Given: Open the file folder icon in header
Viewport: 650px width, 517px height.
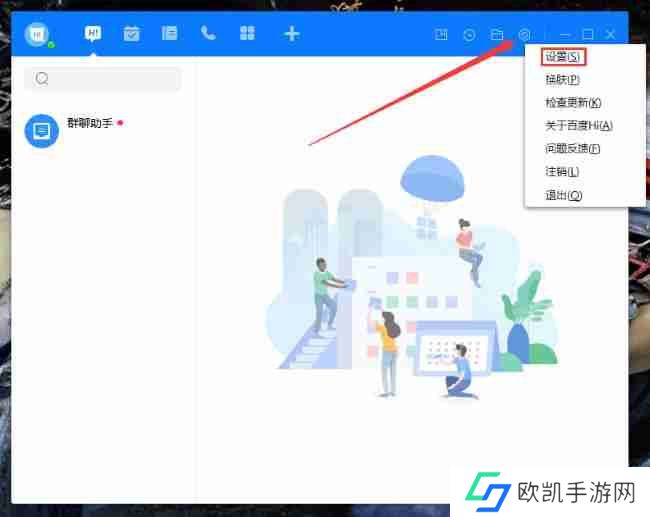Looking at the screenshot, I should pyautogui.click(x=497, y=34).
